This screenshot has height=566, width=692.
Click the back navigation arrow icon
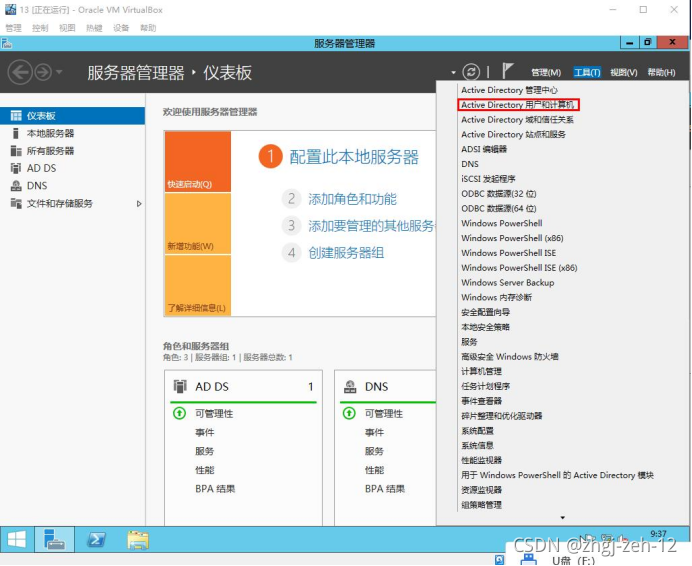coord(20,72)
